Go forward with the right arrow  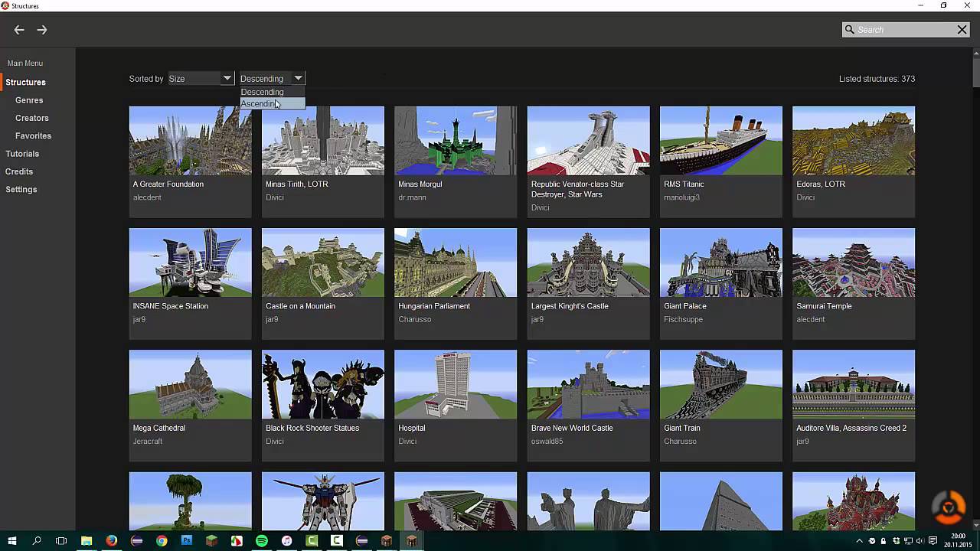coord(42,30)
